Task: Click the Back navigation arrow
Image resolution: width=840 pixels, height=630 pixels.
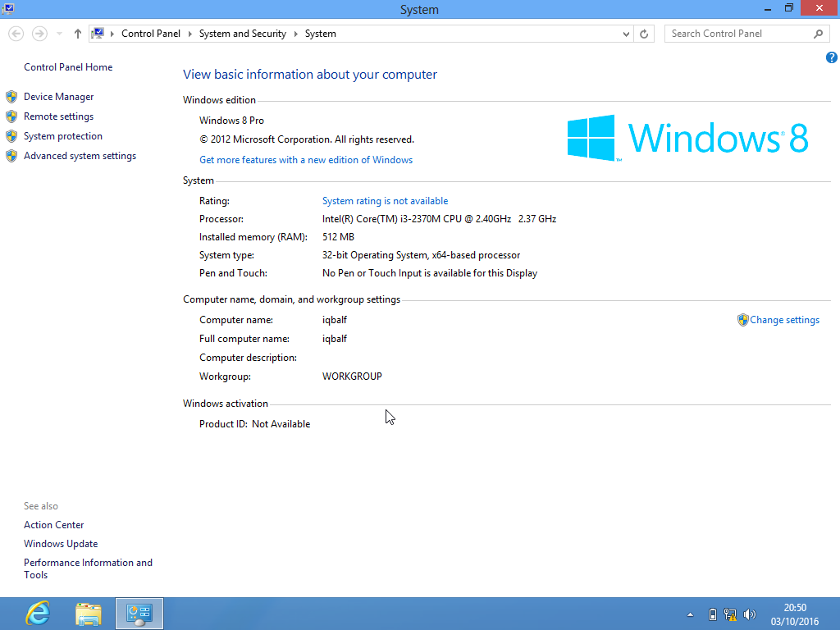Action: point(16,34)
